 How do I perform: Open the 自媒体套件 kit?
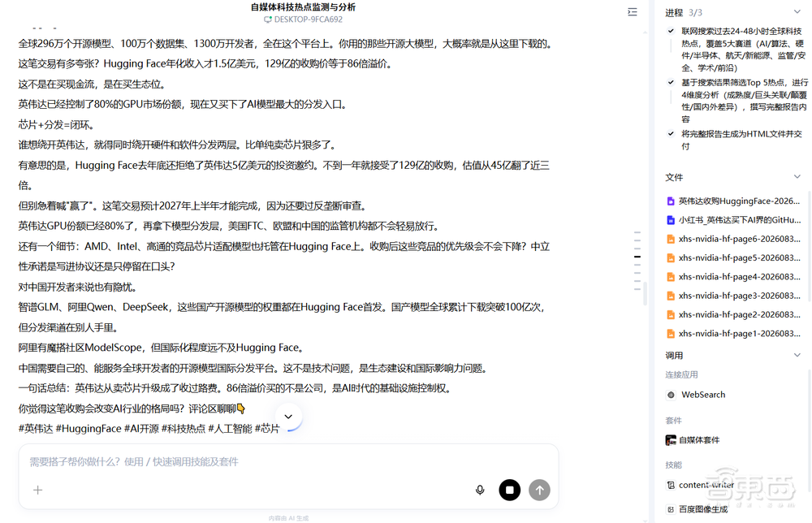(693, 440)
